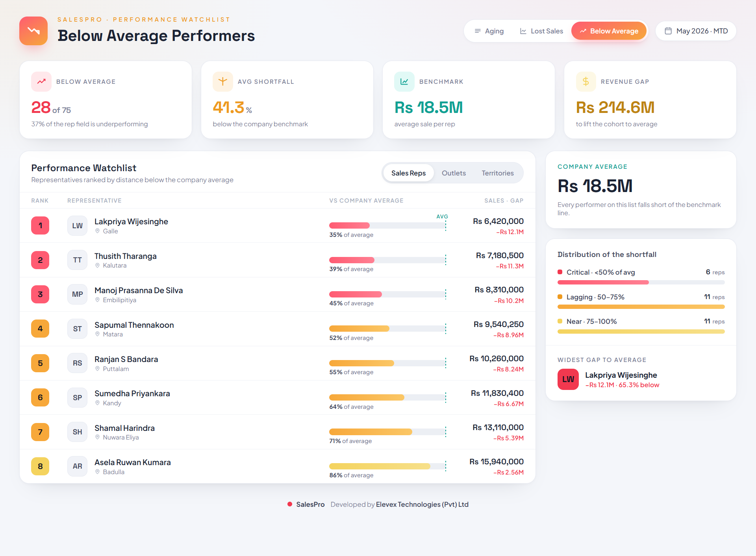Image resolution: width=756 pixels, height=556 pixels.
Task: Click the Nuwara Eliya location label
Action: [x=121, y=438]
